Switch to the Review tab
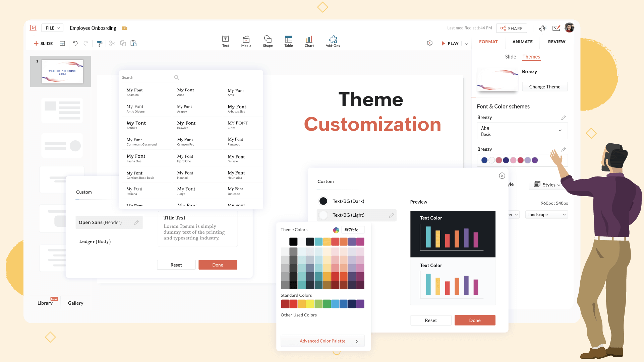Image resolution: width=644 pixels, height=362 pixels. [557, 41]
